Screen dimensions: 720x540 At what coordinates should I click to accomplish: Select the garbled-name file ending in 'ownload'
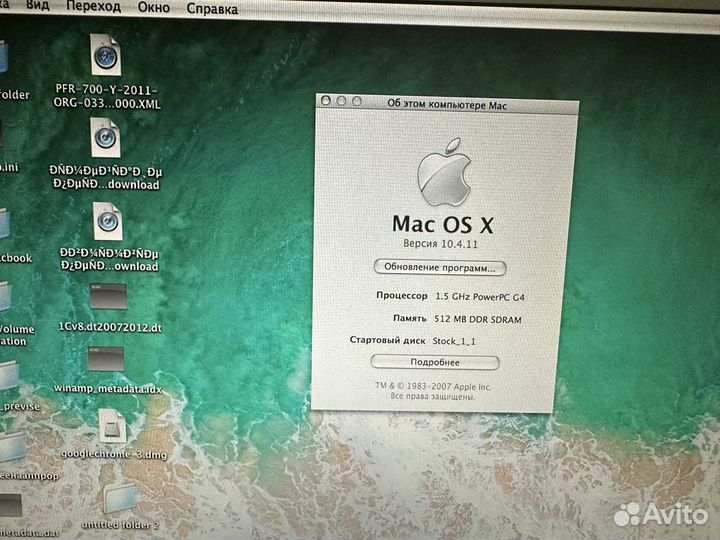coord(107,221)
